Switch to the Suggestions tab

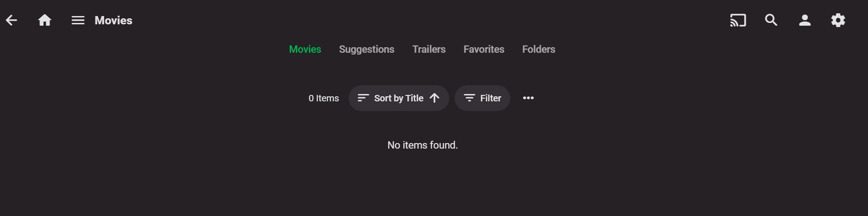(x=367, y=49)
